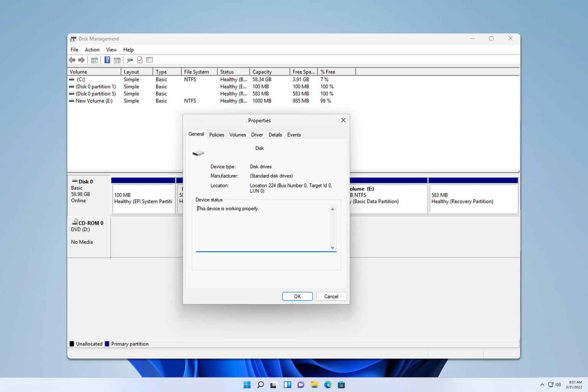Open the Windows Start menu
The height and width of the screenshot is (392, 588).
[247, 385]
